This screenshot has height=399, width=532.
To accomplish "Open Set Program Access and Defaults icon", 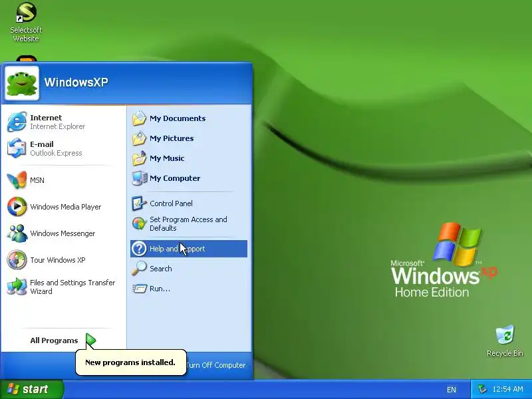I will tap(139, 223).
